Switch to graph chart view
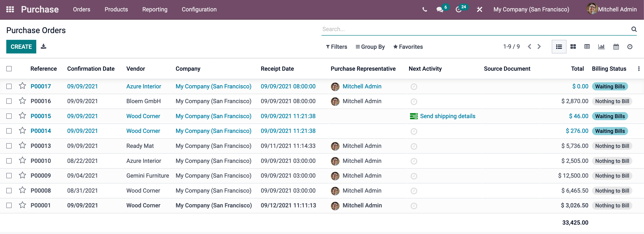Image resolution: width=644 pixels, height=234 pixels. 601,47
